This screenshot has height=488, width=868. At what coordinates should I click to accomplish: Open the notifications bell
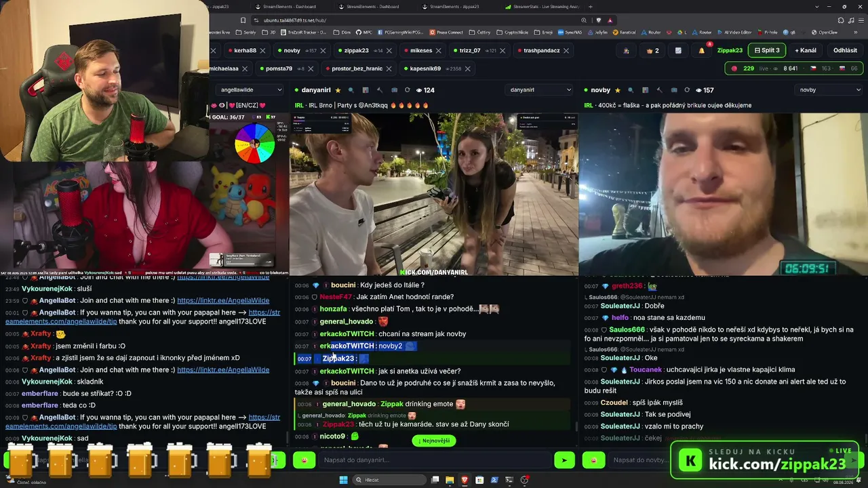[x=702, y=50]
